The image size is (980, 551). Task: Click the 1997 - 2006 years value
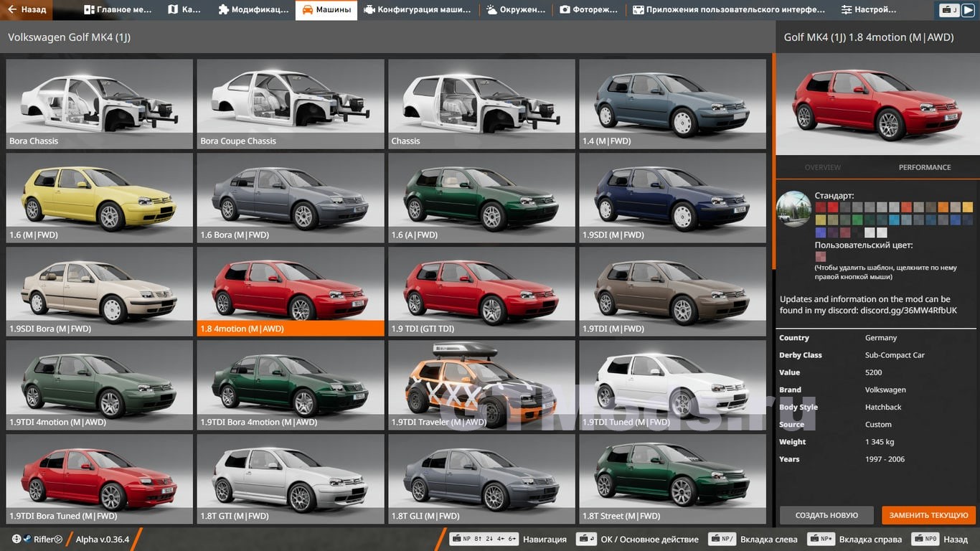click(885, 459)
